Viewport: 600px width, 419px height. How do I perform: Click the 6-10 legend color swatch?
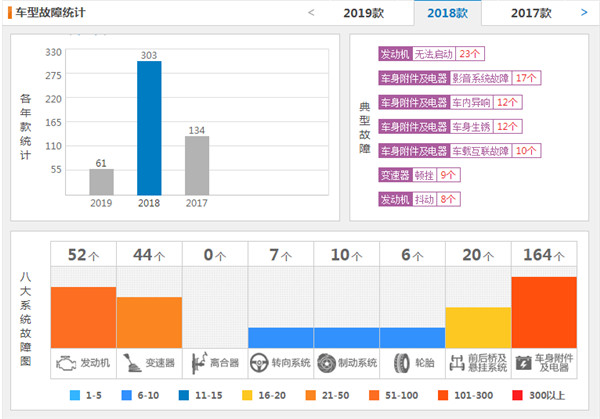pos(127,395)
